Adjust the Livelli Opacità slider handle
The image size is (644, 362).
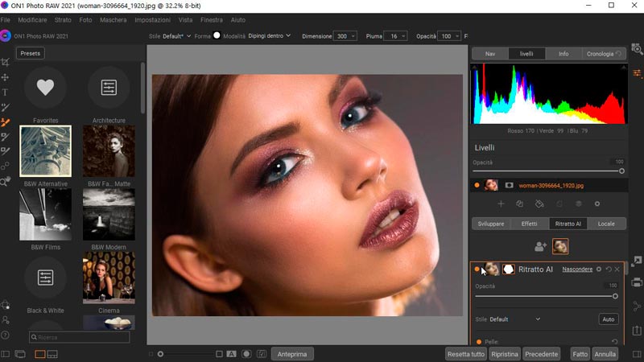click(x=621, y=171)
